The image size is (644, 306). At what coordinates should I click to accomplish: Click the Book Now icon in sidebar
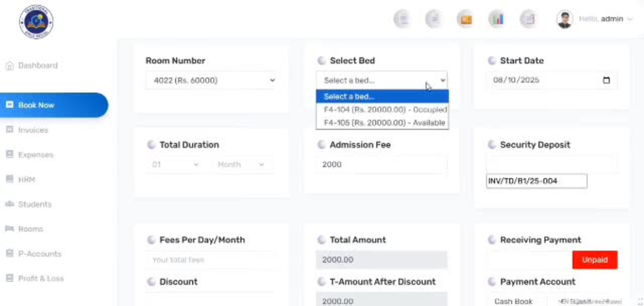pyautogui.click(x=10, y=105)
